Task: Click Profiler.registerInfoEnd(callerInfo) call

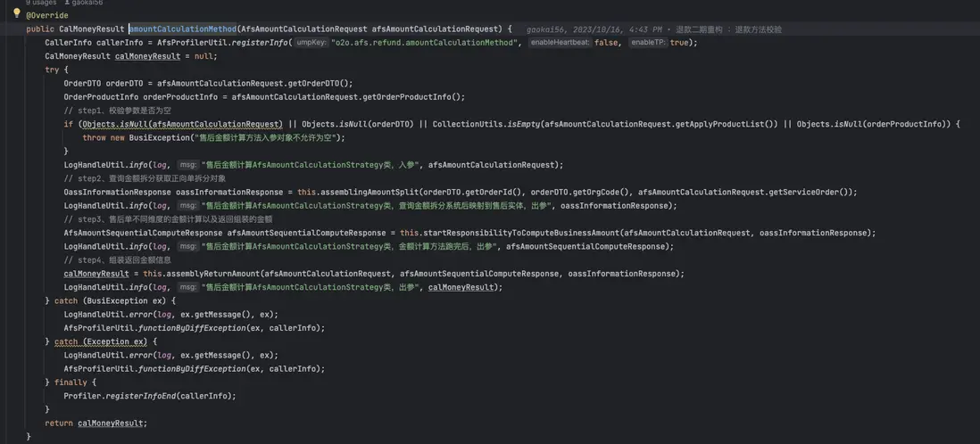Action: click(150, 396)
